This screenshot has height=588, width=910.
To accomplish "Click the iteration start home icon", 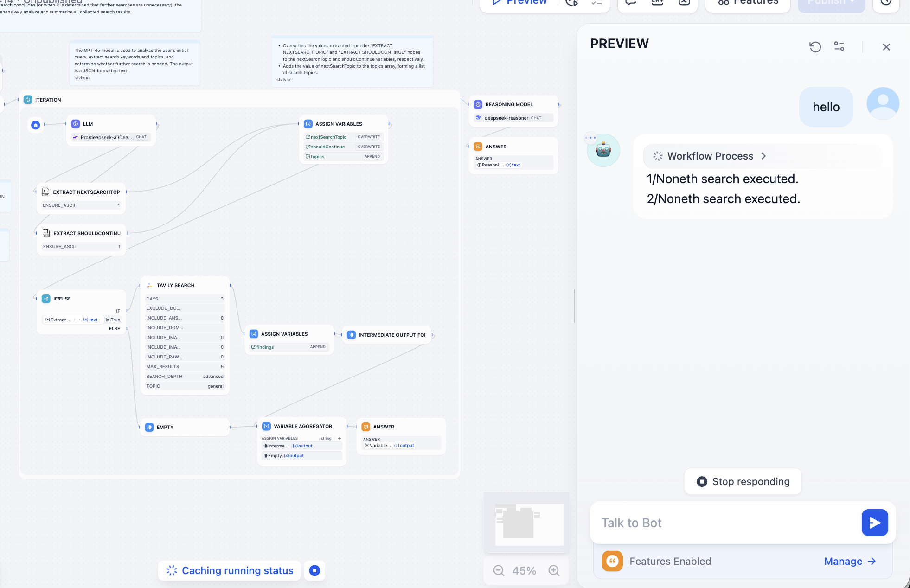I will point(36,125).
